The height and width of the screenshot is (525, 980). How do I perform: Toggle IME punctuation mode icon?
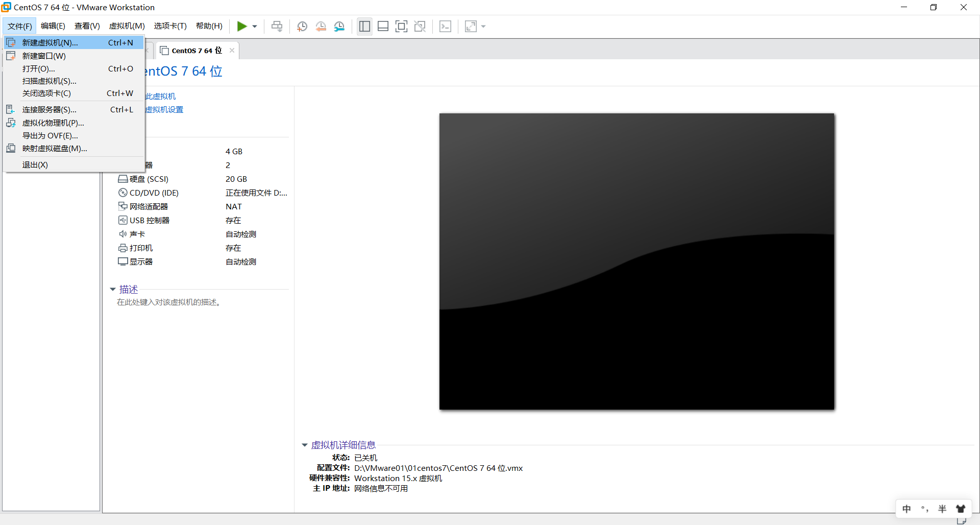point(924,509)
